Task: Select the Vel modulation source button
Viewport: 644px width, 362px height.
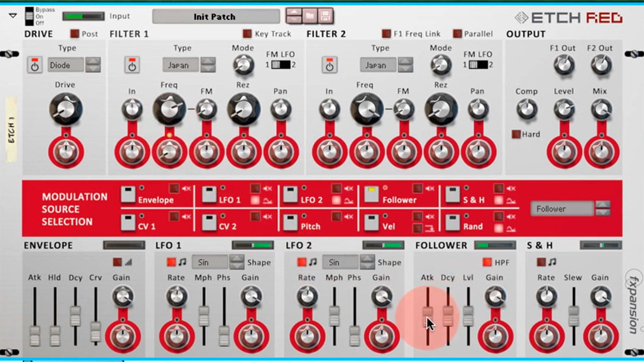Action: (x=371, y=223)
